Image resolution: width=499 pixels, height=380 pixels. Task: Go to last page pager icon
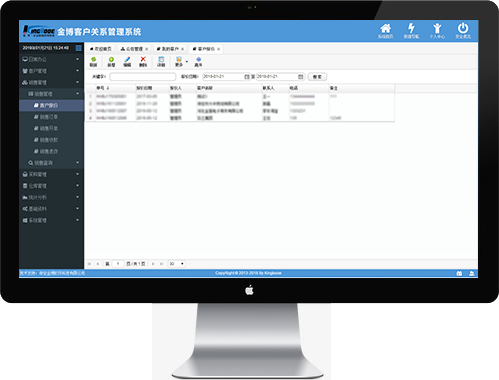(x=161, y=264)
